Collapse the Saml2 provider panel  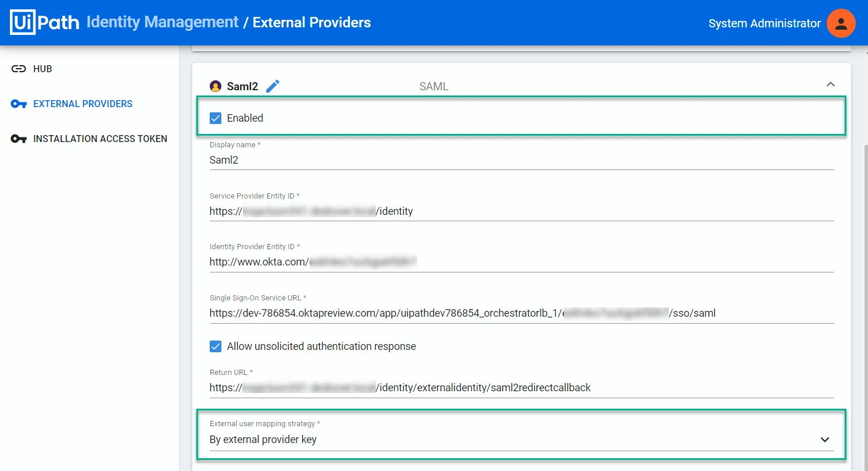[x=831, y=84]
